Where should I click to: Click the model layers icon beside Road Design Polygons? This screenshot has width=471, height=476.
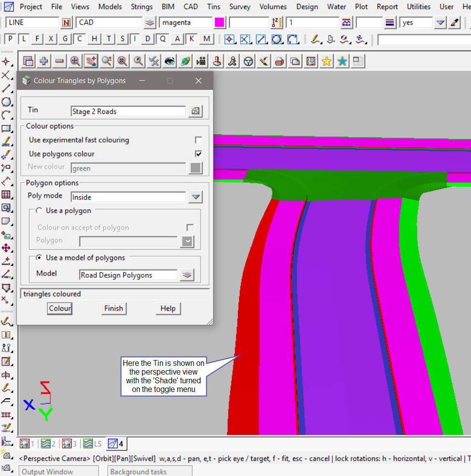tap(187, 275)
